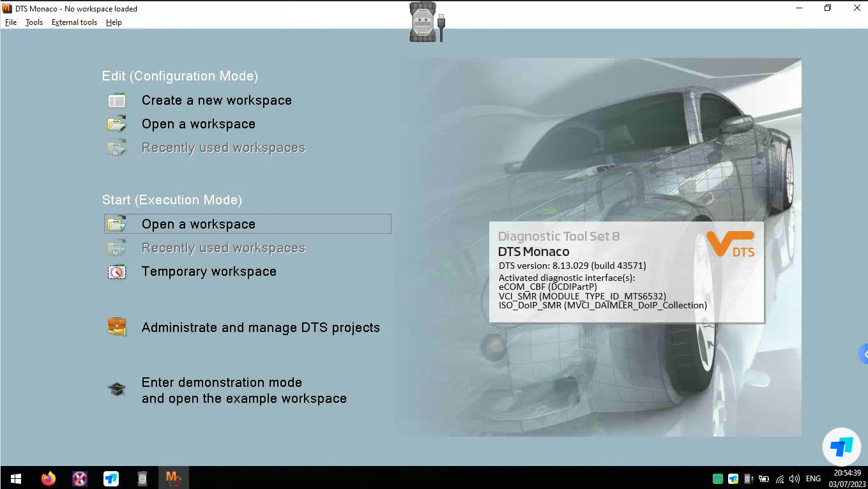868x489 pixels.
Task: Click the briefcase icon for DTS projects
Action: 117,327
